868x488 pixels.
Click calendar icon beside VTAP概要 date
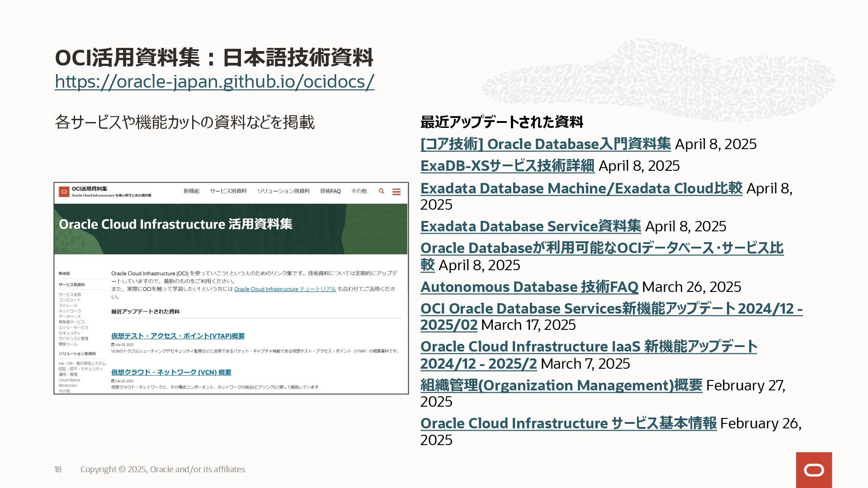tap(113, 344)
